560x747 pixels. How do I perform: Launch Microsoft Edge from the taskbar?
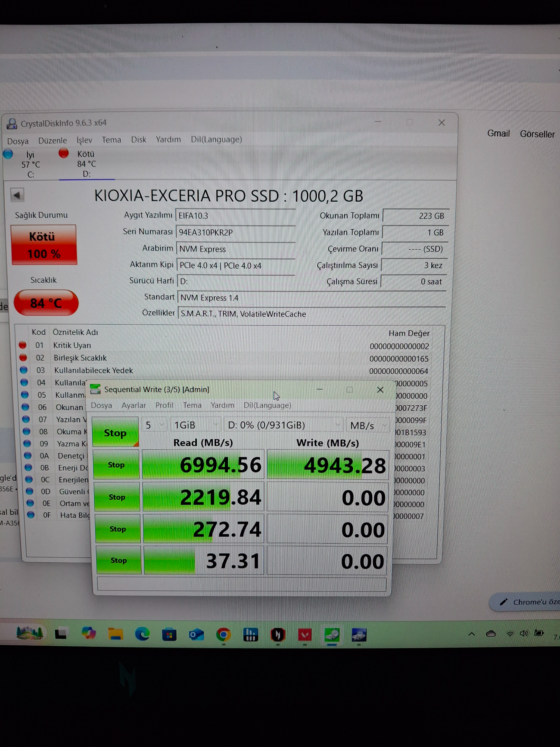coord(142,634)
